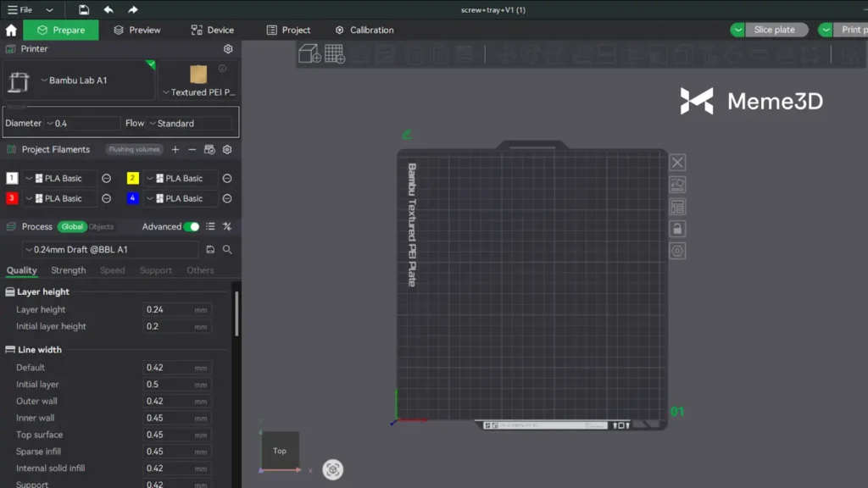Click the Add plate grid icon

coord(335,54)
